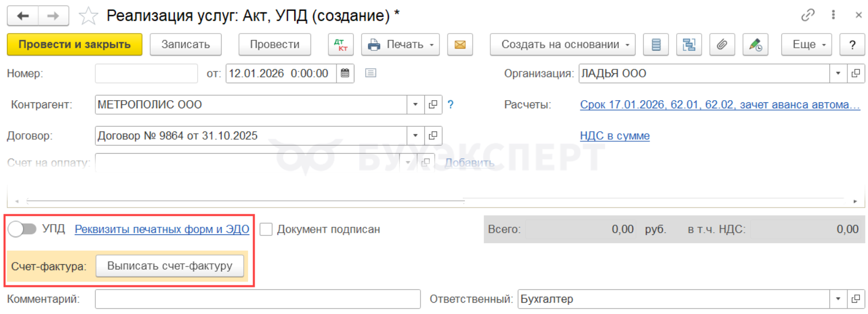Open the Создать на основании menu
868x314 pixels.
click(x=565, y=45)
